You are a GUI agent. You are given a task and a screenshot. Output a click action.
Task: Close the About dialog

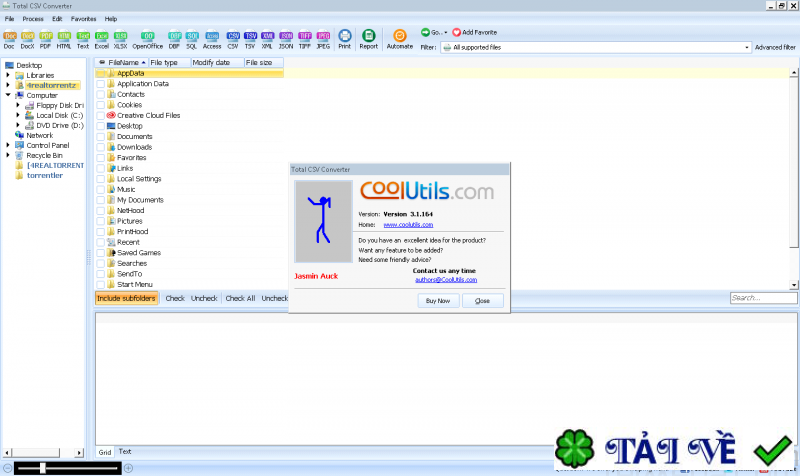pyautogui.click(x=482, y=301)
